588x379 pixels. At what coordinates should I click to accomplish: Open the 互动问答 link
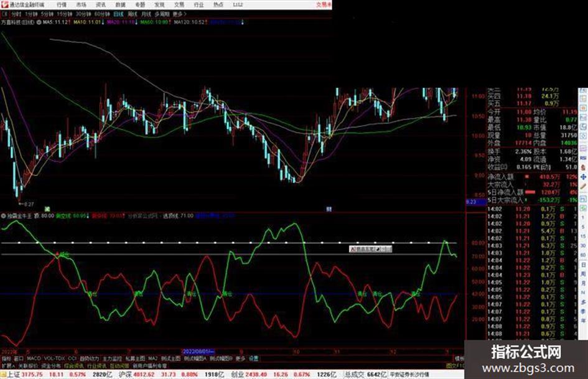119,365
